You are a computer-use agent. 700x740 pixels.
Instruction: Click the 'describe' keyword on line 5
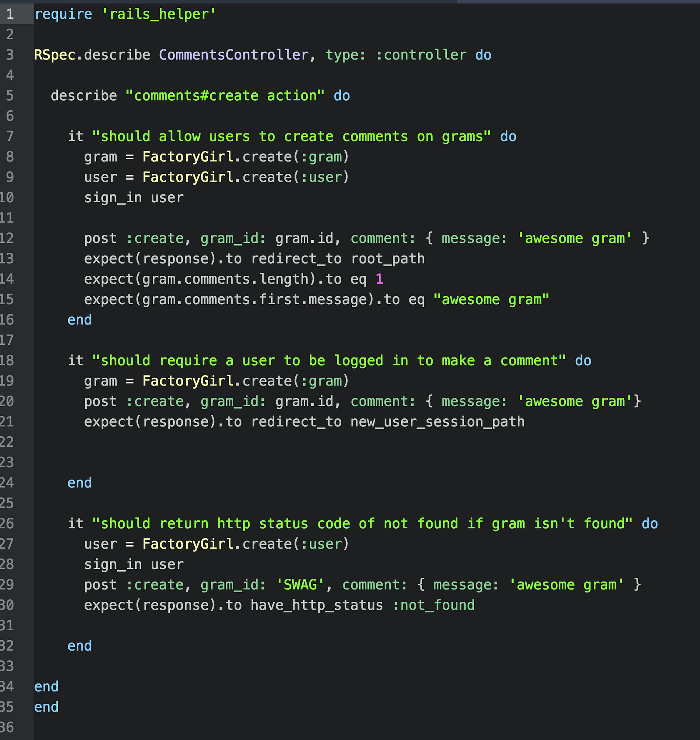click(84, 96)
